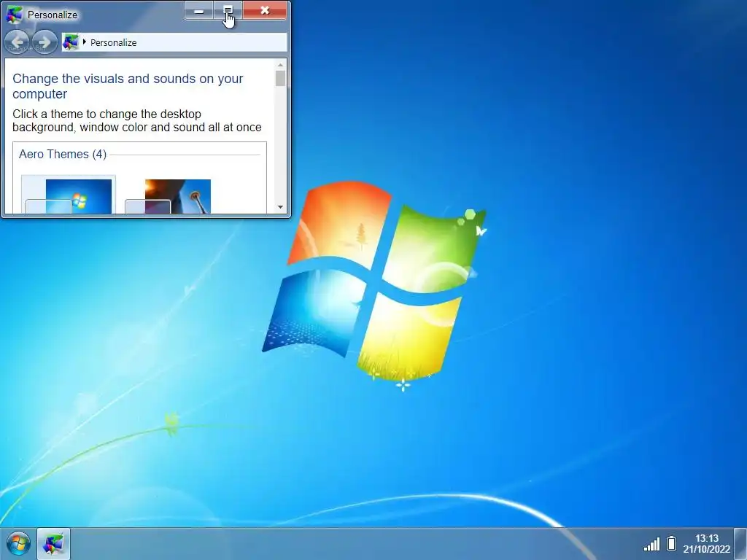Click the Personalize icon in address bar
Viewport: 747px width, 560px height.
point(71,42)
